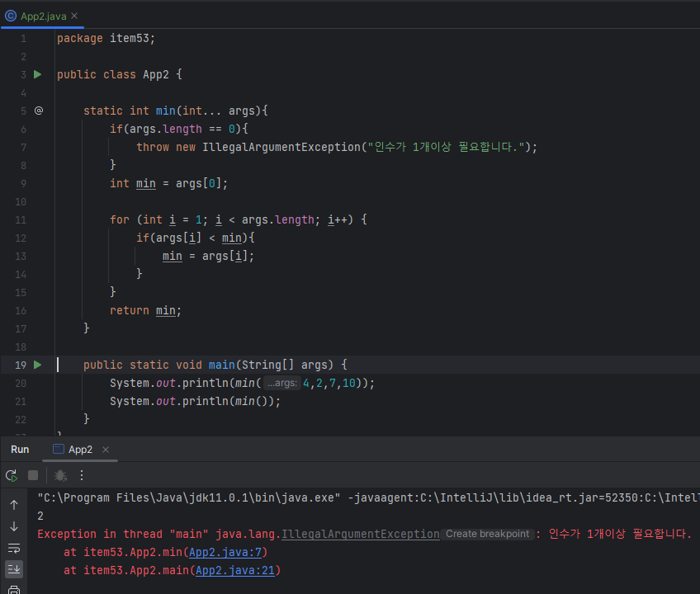
Task: Click the run gutter icon beside main method
Action: (38, 365)
